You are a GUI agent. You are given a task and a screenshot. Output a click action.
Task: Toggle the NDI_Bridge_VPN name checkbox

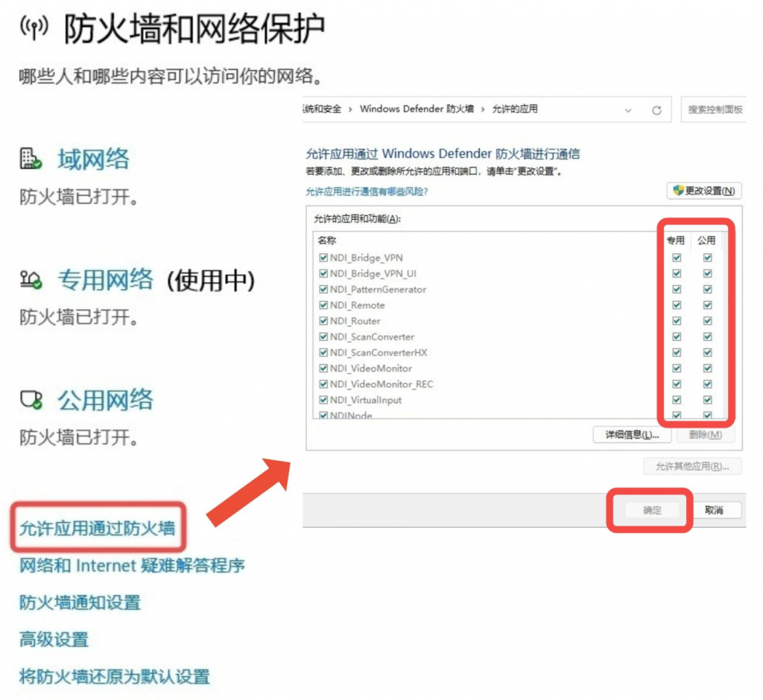(323, 258)
